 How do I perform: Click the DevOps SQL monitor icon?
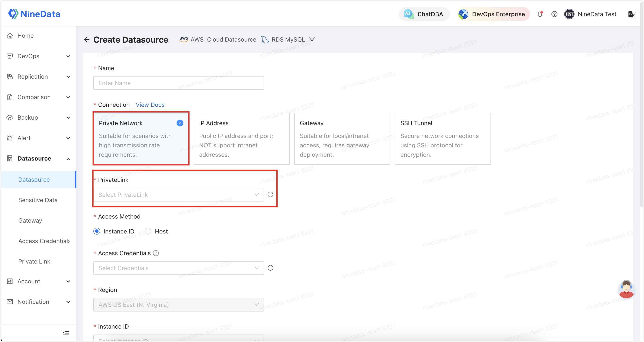coord(10,56)
